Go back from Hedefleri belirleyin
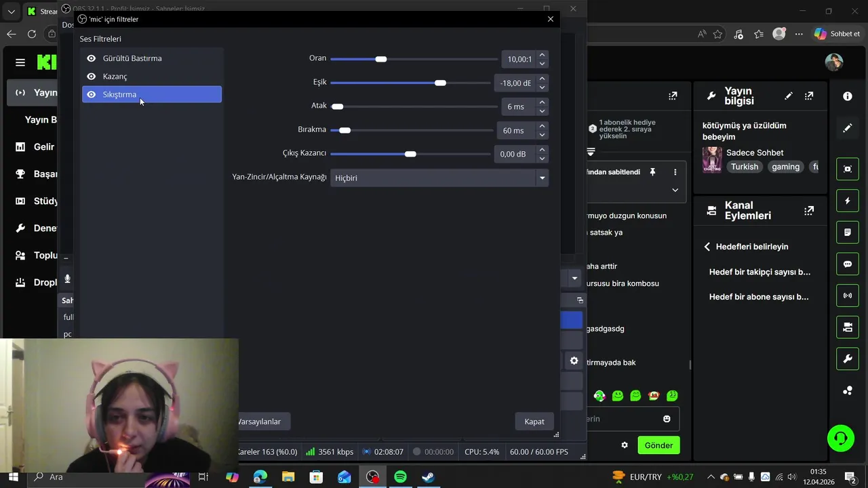 (x=707, y=247)
